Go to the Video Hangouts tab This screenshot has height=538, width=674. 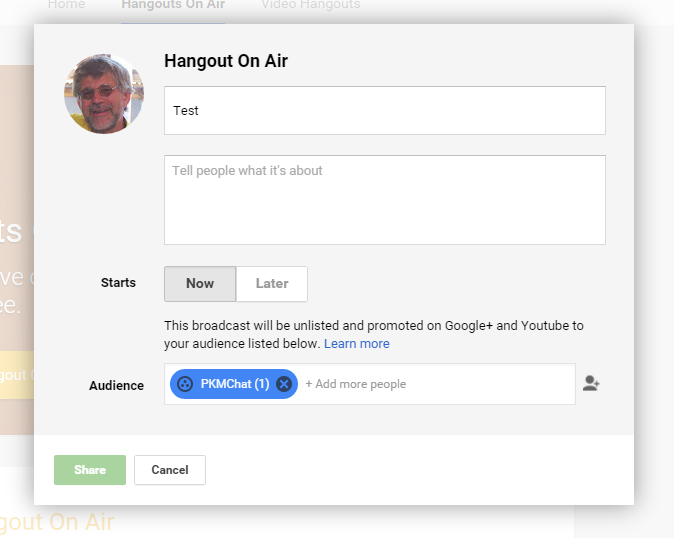pos(310,6)
